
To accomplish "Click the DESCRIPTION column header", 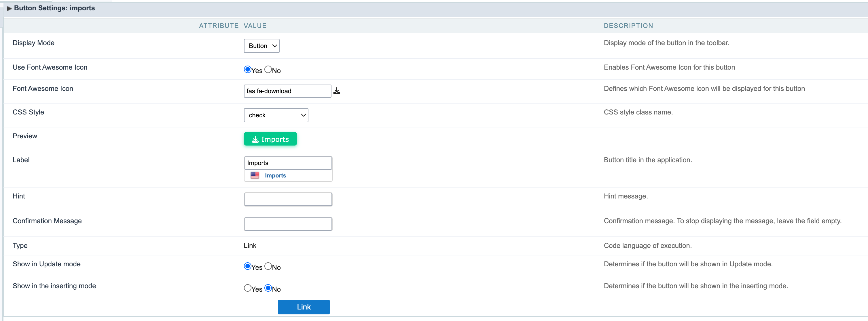I will [628, 26].
